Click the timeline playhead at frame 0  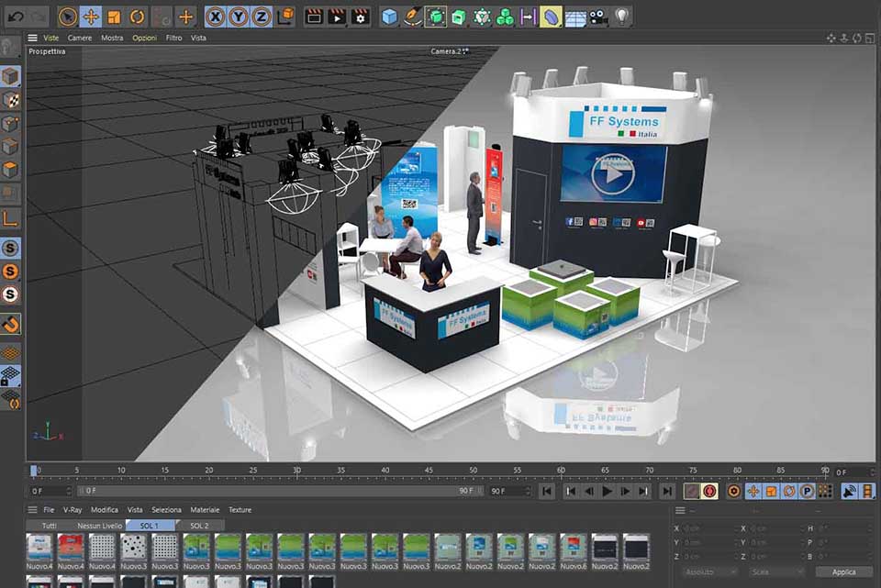click(34, 471)
